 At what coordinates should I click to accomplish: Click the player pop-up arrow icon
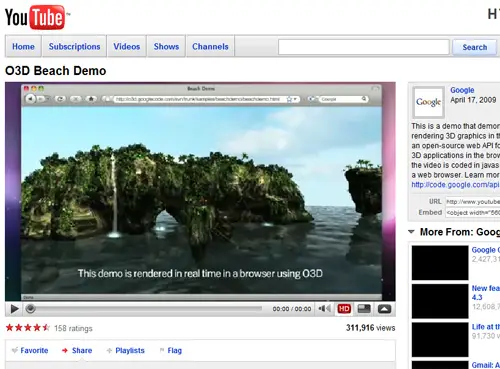click(384, 309)
